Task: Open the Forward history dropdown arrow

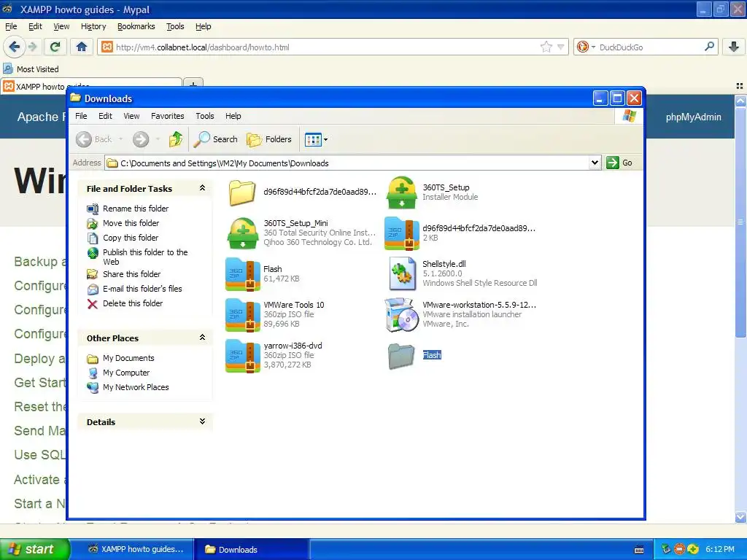Action: pyautogui.click(x=158, y=139)
